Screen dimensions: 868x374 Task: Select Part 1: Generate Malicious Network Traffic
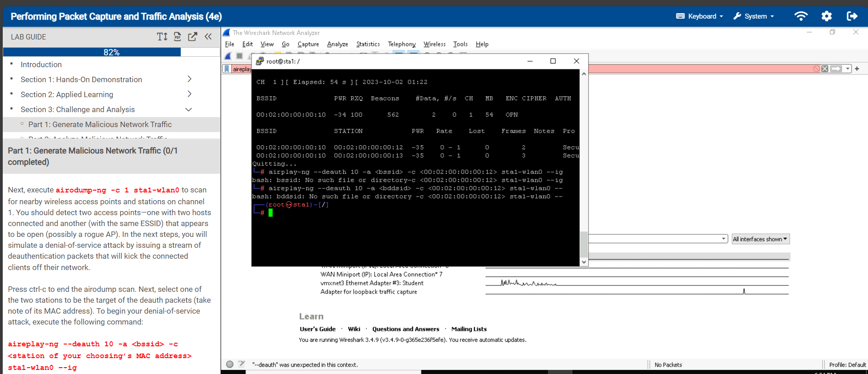[100, 124]
